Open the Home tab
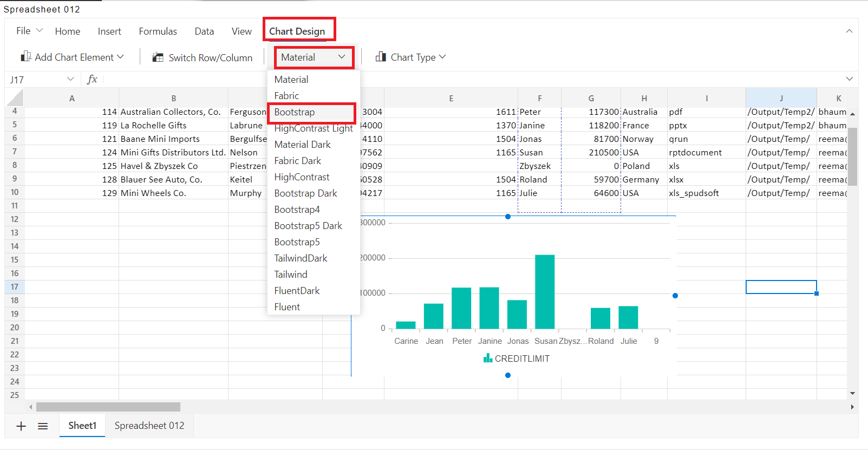The width and height of the screenshot is (868, 450). click(x=68, y=31)
